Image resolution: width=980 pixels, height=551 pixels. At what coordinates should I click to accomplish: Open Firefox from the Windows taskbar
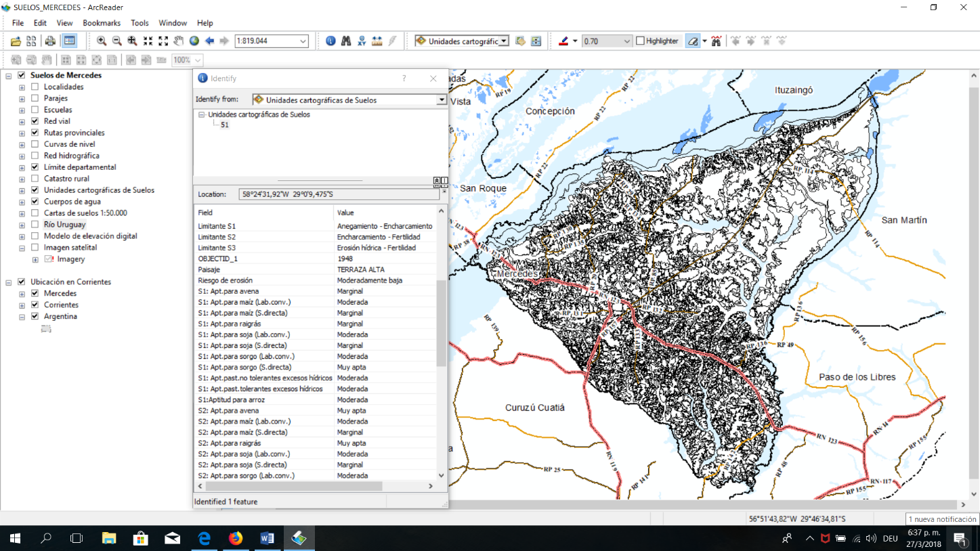236,539
